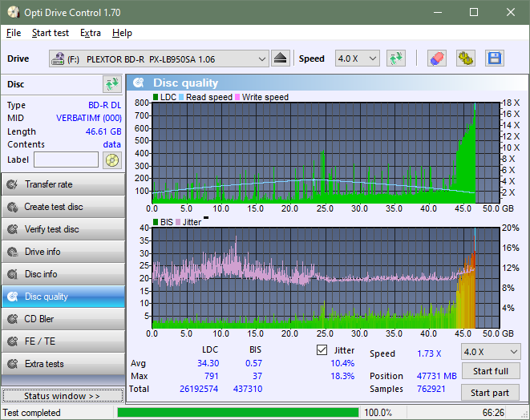Switch to Transfer rate view

click(x=63, y=184)
